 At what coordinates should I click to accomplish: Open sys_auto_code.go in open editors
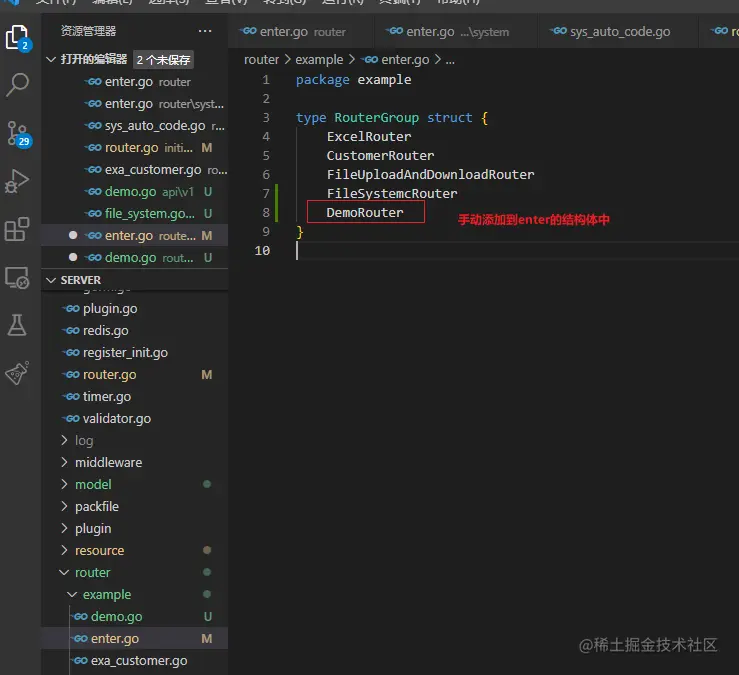click(134, 126)
